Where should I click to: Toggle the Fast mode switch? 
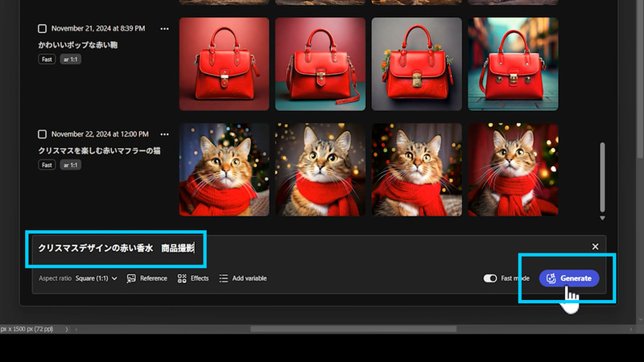[490, 278]
